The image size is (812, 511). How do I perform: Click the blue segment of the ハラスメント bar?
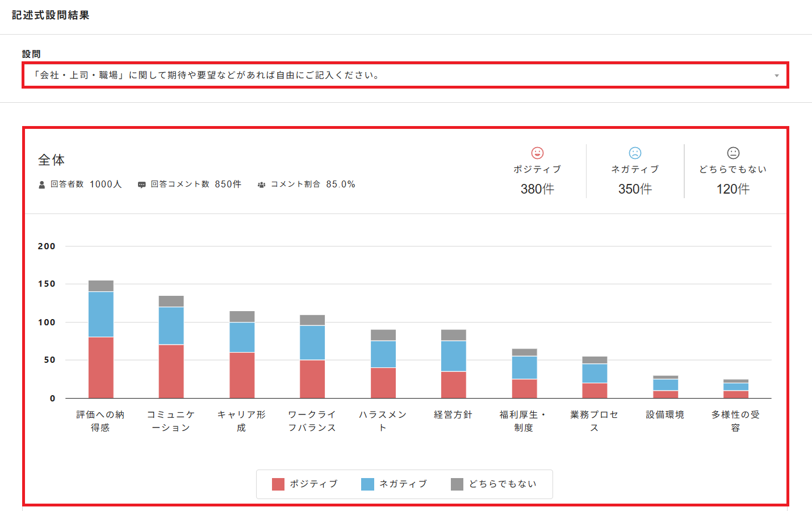pos(383,354)
